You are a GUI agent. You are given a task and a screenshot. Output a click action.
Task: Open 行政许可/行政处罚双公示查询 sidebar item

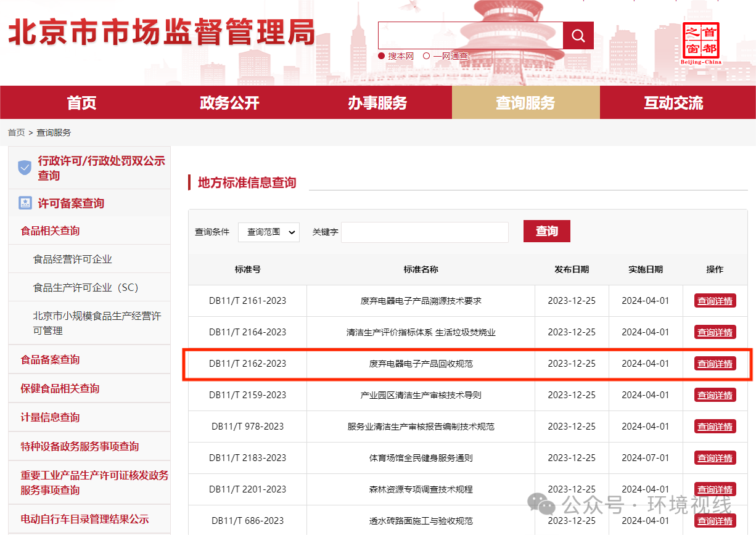click(x=102, y=168)
